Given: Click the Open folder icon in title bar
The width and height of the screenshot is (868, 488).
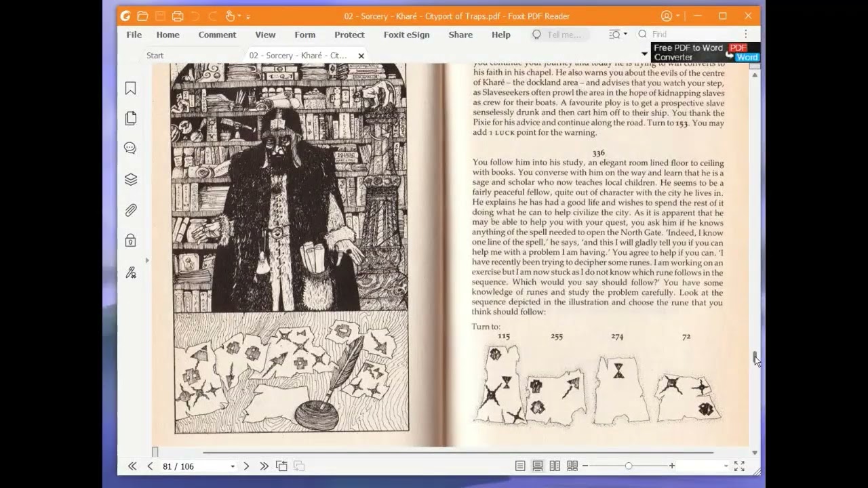Looking at the screenshot, I should pyautogui.click(x=142, y=16).
